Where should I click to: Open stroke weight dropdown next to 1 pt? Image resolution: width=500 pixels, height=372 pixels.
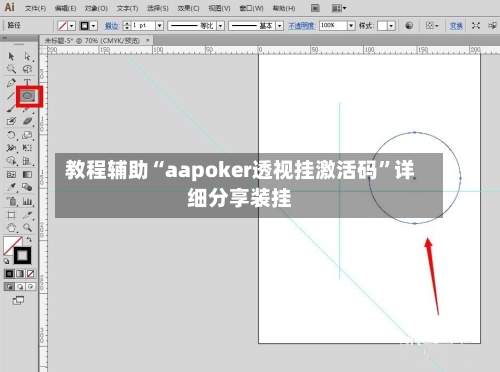point(160,26)
